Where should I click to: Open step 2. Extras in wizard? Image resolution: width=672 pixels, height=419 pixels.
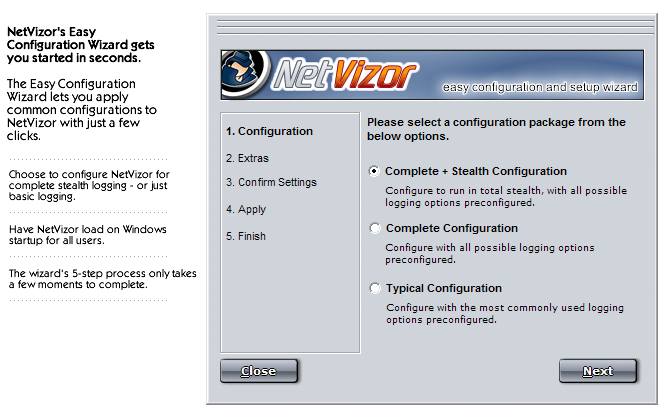point(247,158)
